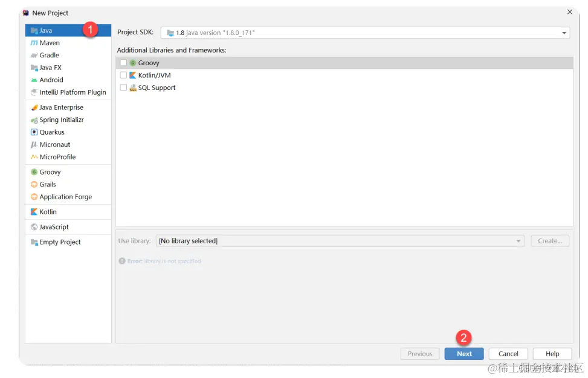Click the Previous button
This screenshot has width=588, height=378.
(x=420, y=354)
